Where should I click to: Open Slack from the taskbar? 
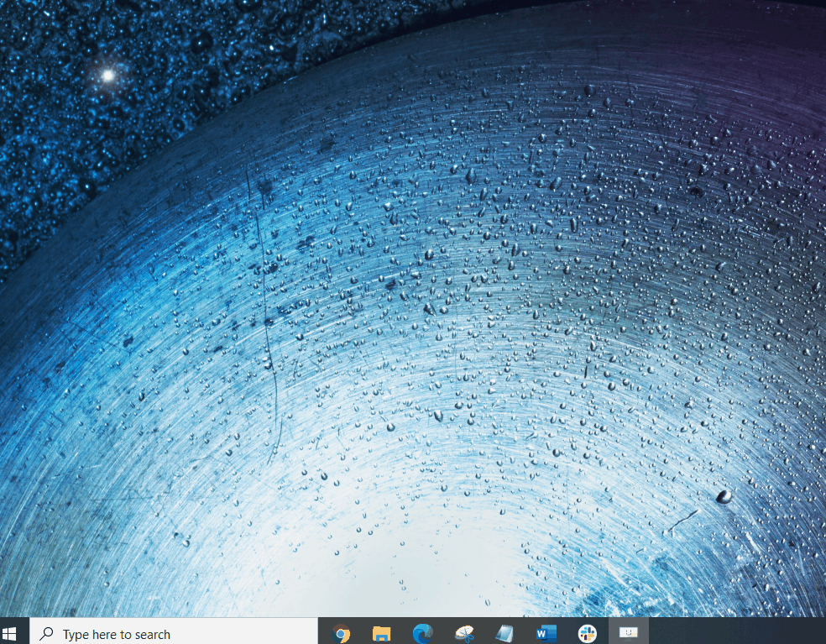pos(587,633)
